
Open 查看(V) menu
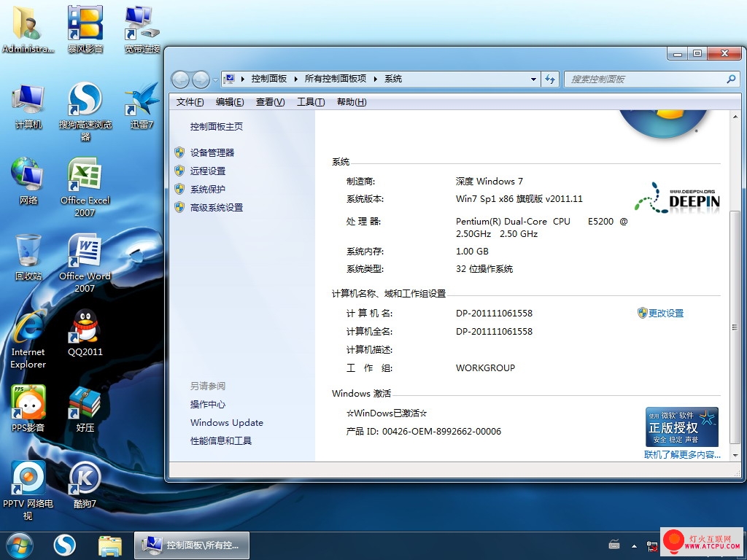(x=270, y=102)
